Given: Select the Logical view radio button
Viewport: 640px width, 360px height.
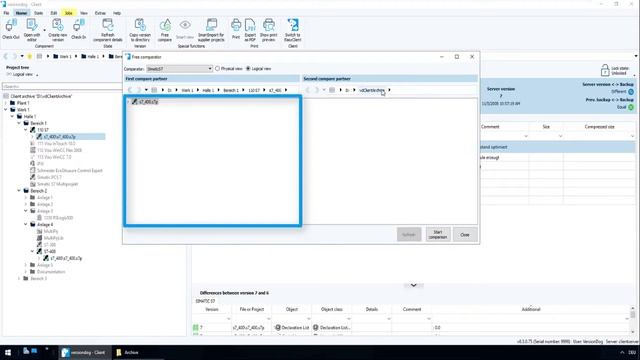Looking at the screenshot, I should click(x=248, y=69).
